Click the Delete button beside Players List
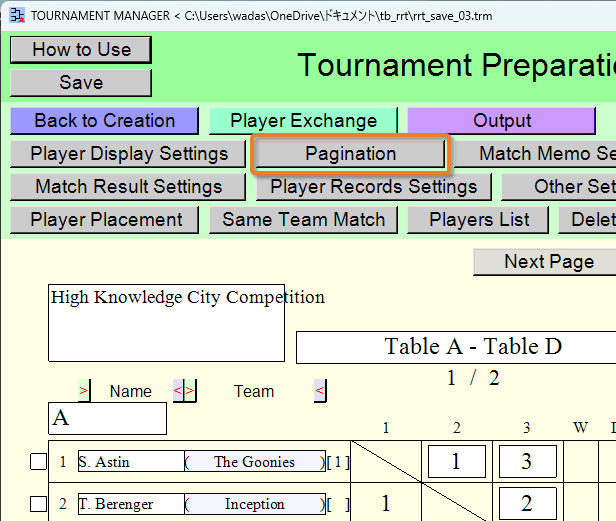 coord(587,220)
